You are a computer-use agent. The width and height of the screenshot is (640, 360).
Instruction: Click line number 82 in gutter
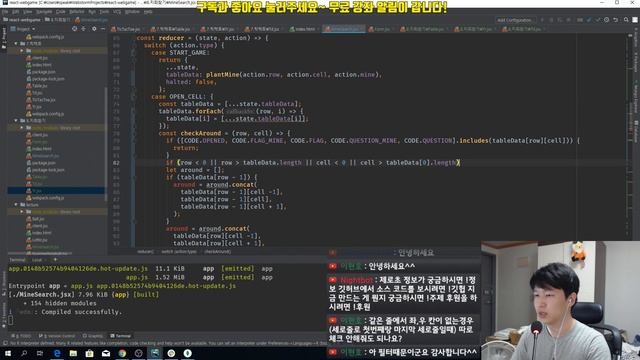click(116, 163)
